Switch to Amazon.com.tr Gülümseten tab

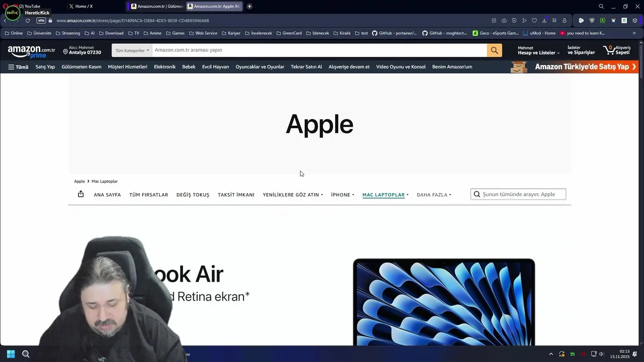click(157, 7)
